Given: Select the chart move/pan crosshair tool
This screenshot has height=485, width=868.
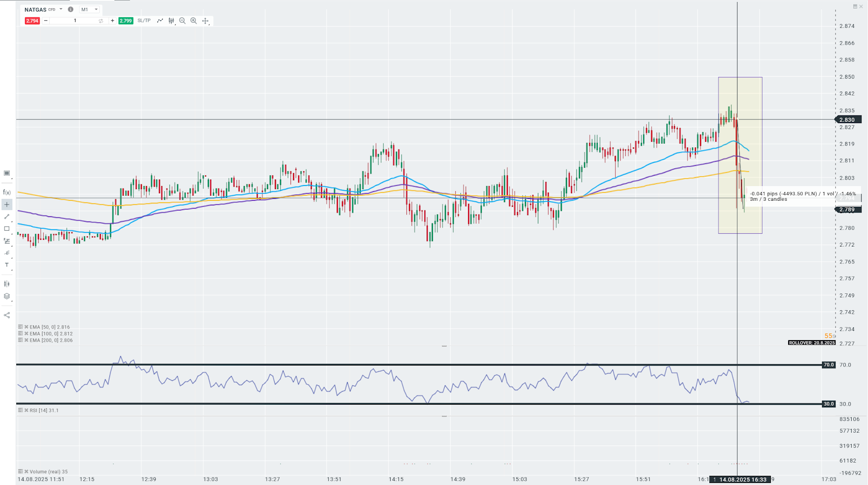Looking at the screenshot, I should pos(206,21).
